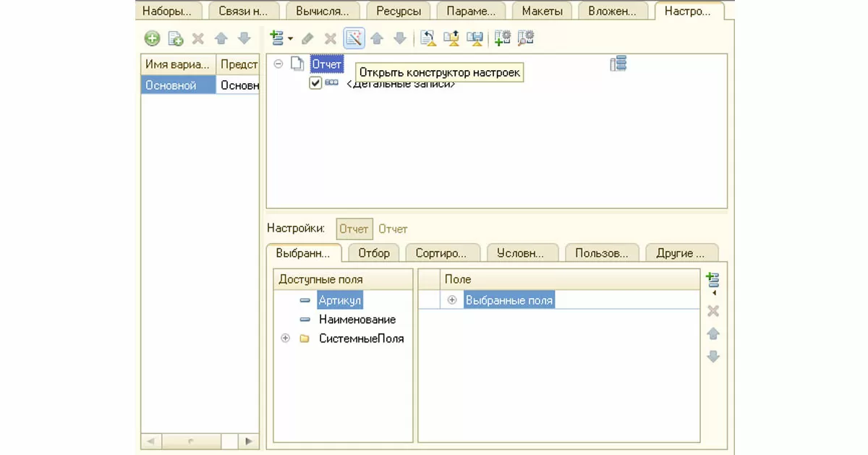The height and width of the screenshot is (455, 868).
Task: Open the add structure element dropdown arrow
Action: click(290, 39)
